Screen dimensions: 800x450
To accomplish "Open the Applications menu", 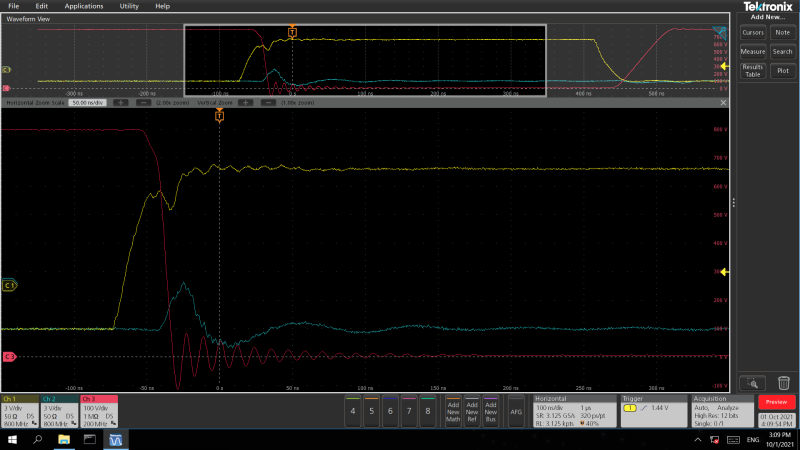I will (83, 6).
